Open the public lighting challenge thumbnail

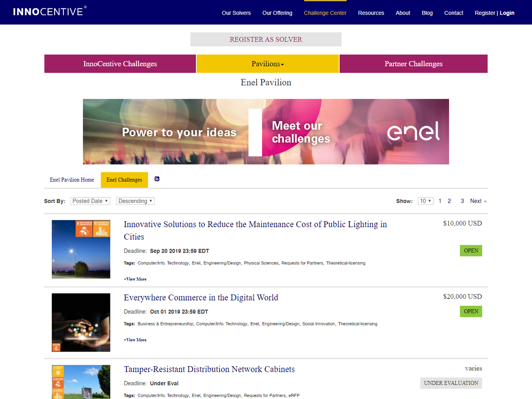click(x=81, y=249)
